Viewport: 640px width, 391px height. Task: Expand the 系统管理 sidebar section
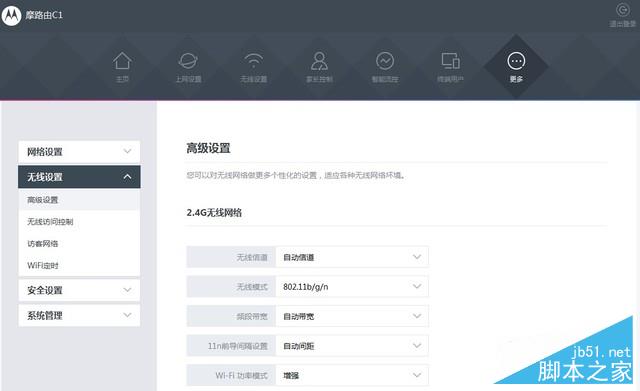point(79,315)
